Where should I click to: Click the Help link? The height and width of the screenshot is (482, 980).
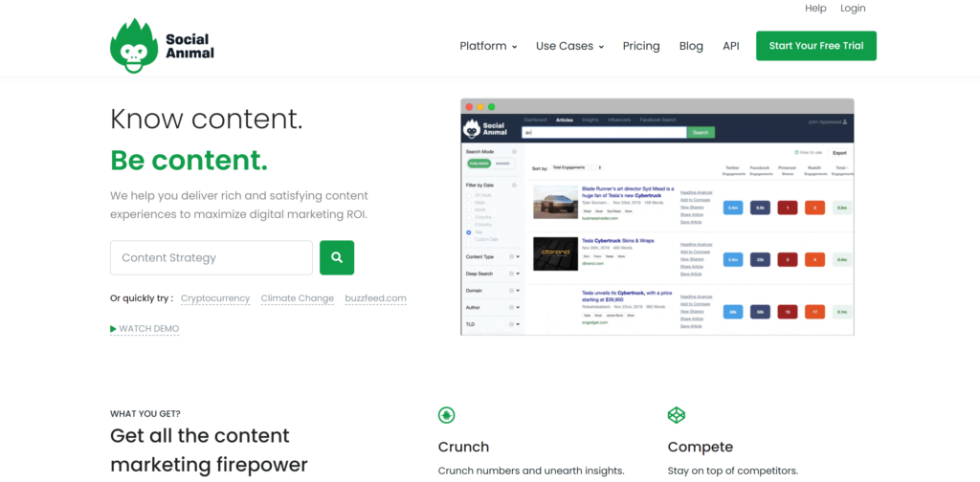click(x=815, y=8)
